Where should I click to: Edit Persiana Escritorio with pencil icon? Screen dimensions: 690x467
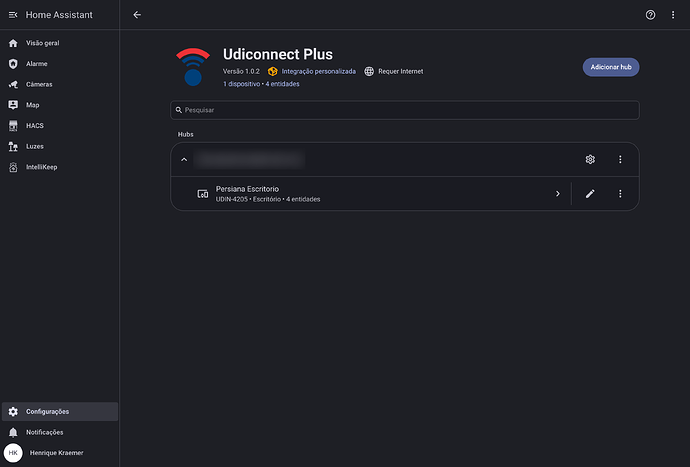pos(590,194)
